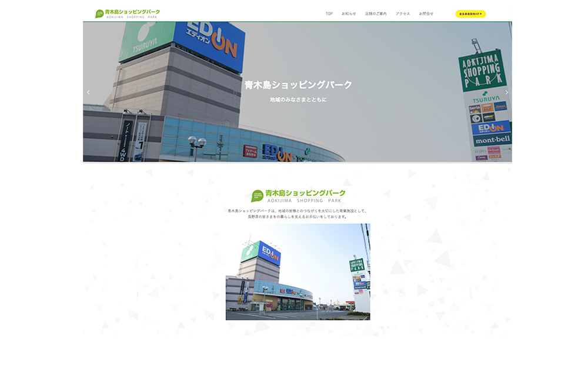588x372 pixels.
Task: Click the text line starting 長野市の皆さまの
Action: coord(298,217)
